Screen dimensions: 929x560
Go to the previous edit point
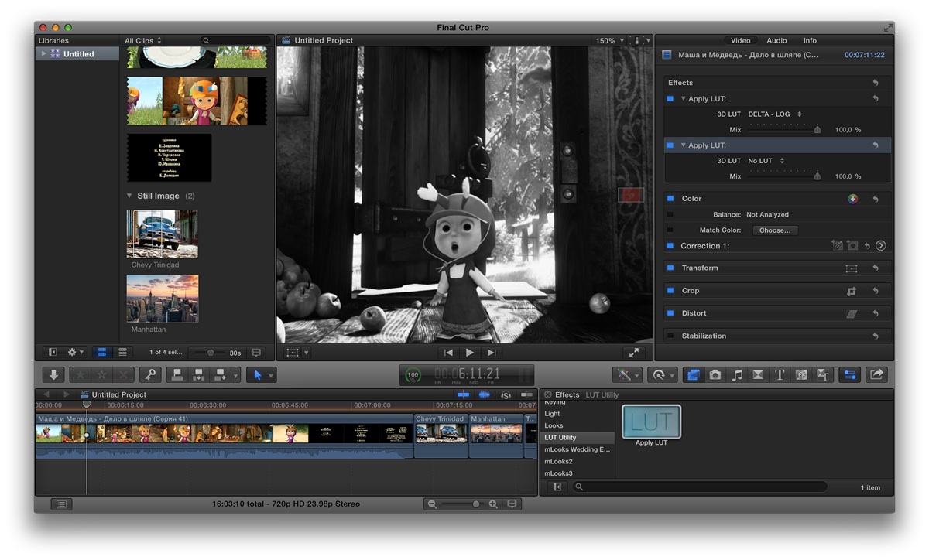(x=448, y=353)
